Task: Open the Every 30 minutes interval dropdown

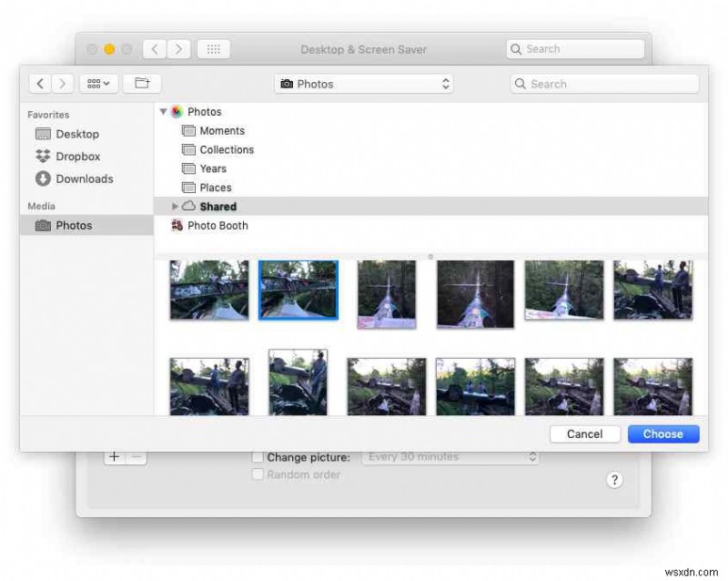Action: click(x=450, y=457)
